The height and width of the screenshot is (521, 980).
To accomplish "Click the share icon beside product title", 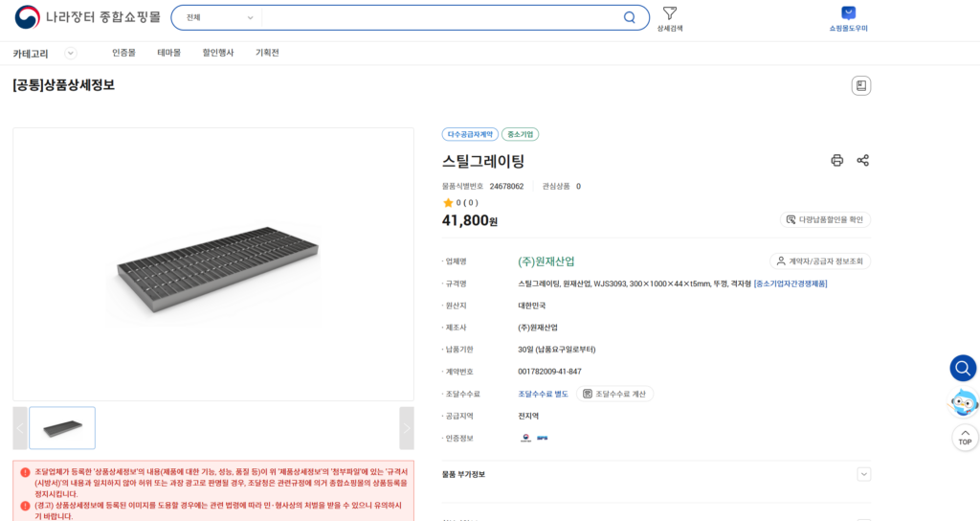I will pos(862,161).
